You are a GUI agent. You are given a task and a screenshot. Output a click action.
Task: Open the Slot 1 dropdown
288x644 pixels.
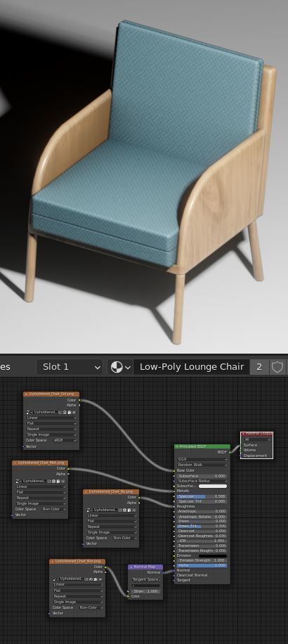70,367
